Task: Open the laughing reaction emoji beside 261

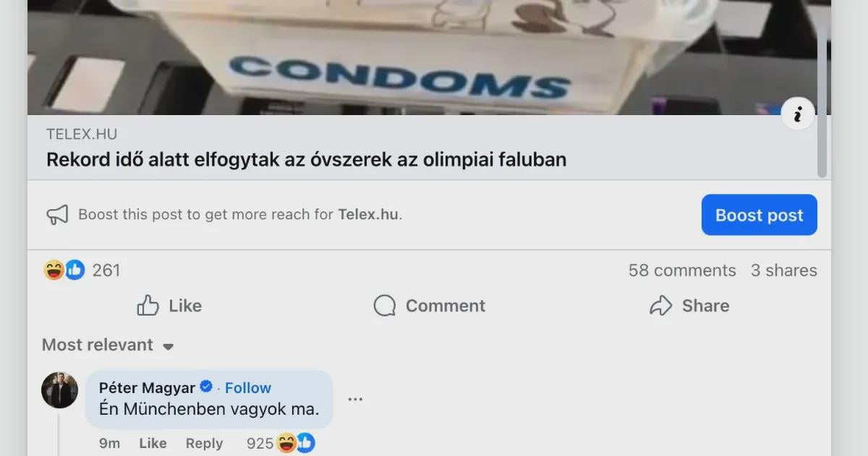Action: click(54, 270)
